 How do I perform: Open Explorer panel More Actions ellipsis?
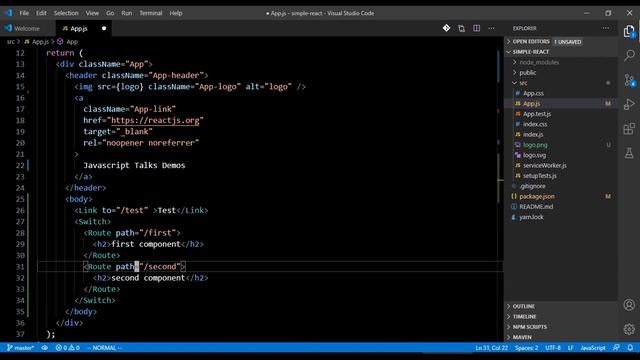605,28
